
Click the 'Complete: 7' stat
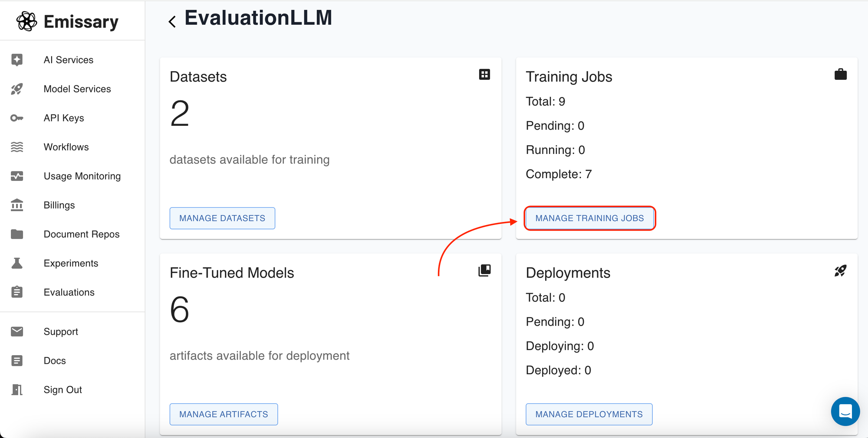(559, 174)
